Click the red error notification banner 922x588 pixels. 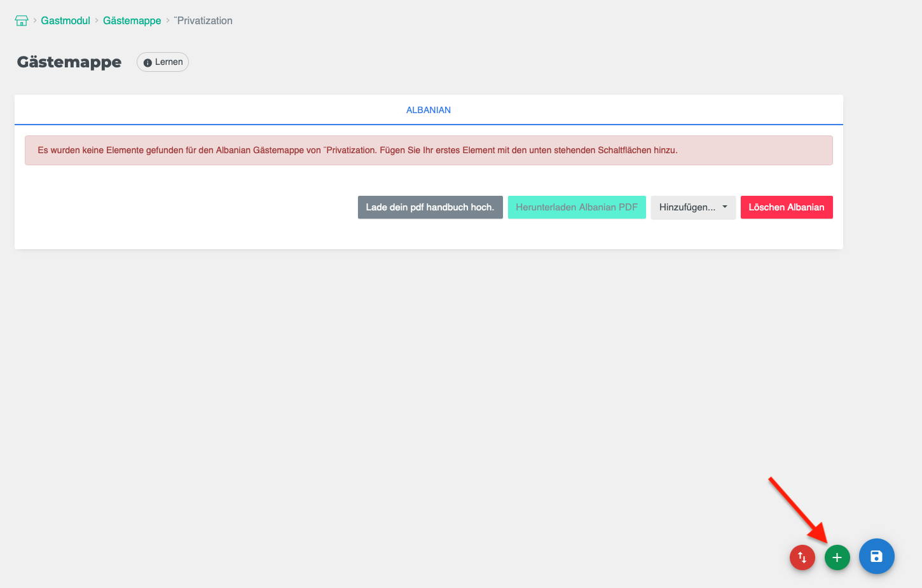click(x=429, y=150)
